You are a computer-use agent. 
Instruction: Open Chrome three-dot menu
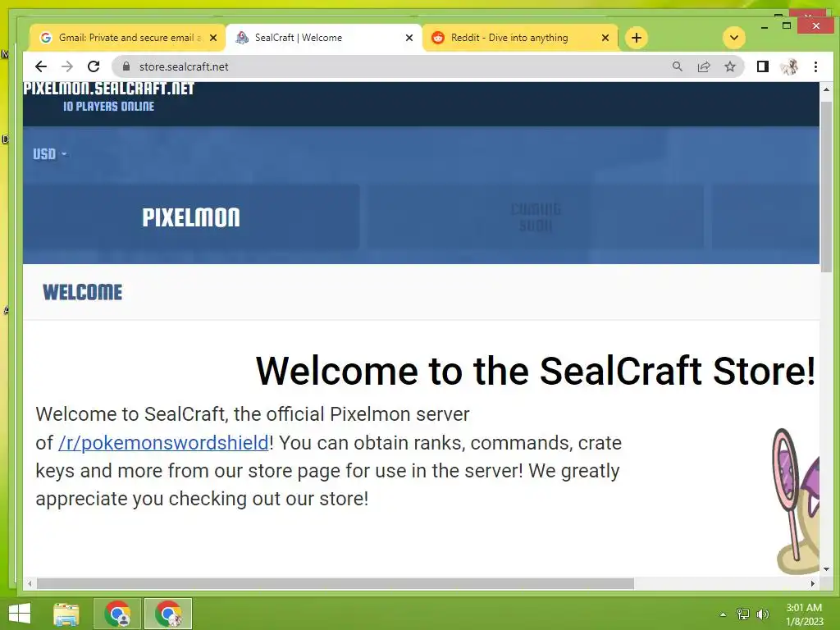(815, 66)
